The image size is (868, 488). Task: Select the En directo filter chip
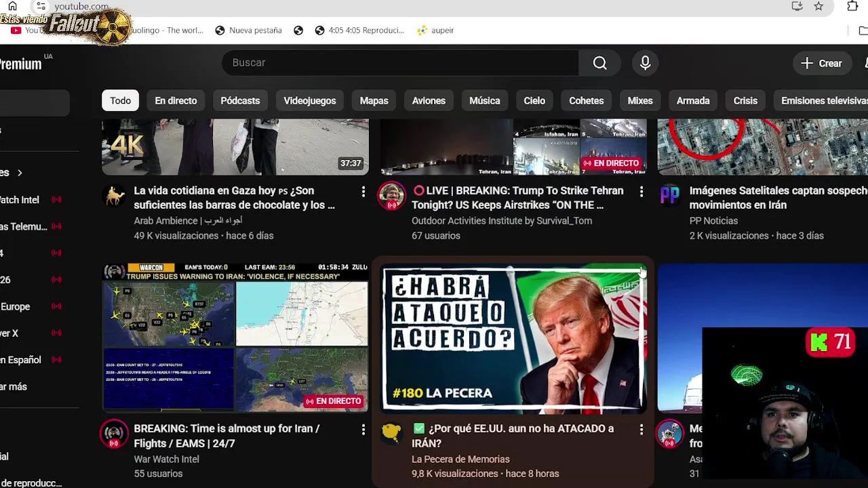coord(176,100)
